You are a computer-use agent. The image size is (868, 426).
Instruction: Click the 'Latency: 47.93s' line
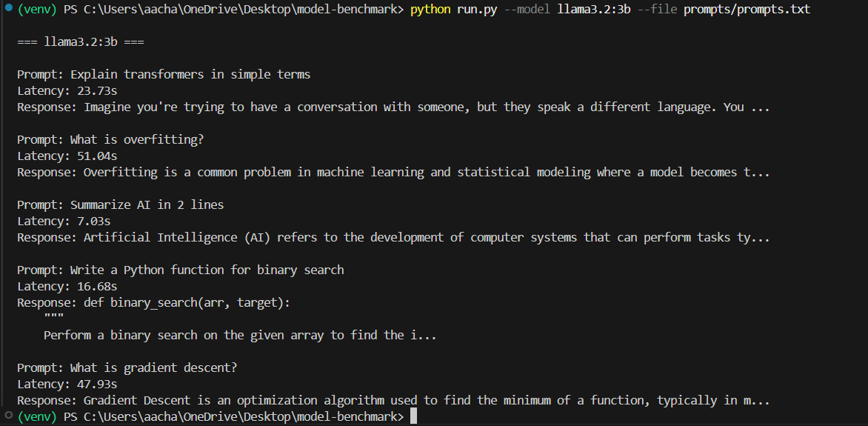pos(67,385)
